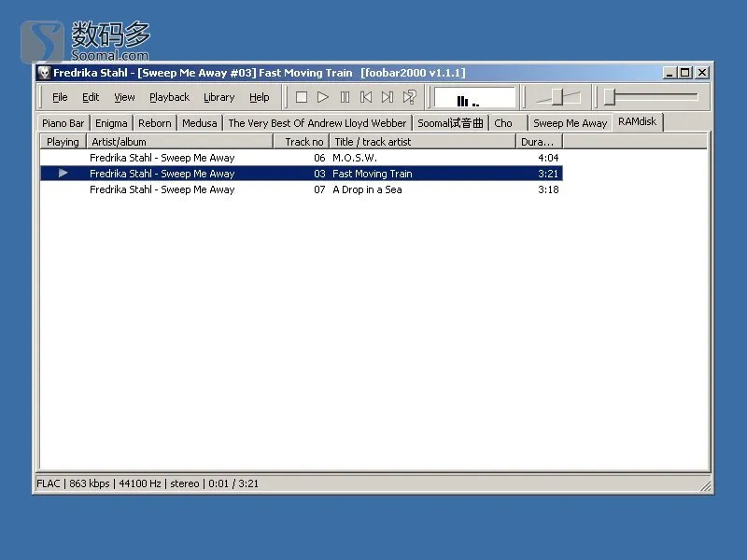
Task: Sort by the Artist/album column header
Action: point(180,142)
